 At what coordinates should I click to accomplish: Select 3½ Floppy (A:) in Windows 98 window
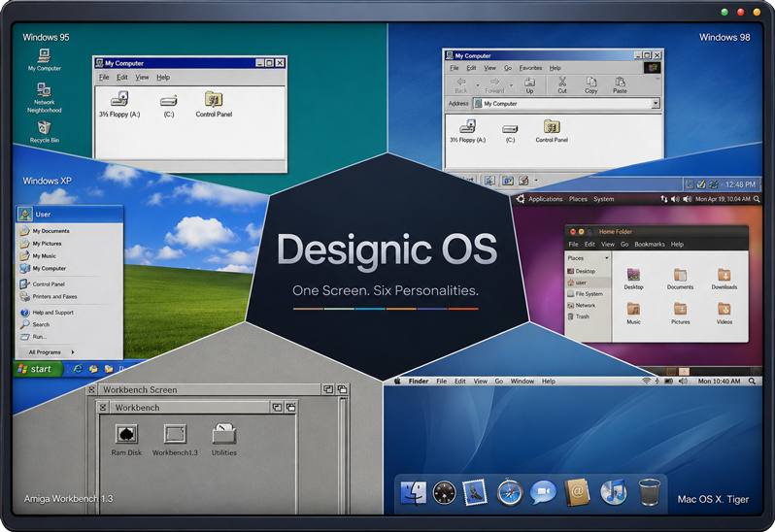467,131
